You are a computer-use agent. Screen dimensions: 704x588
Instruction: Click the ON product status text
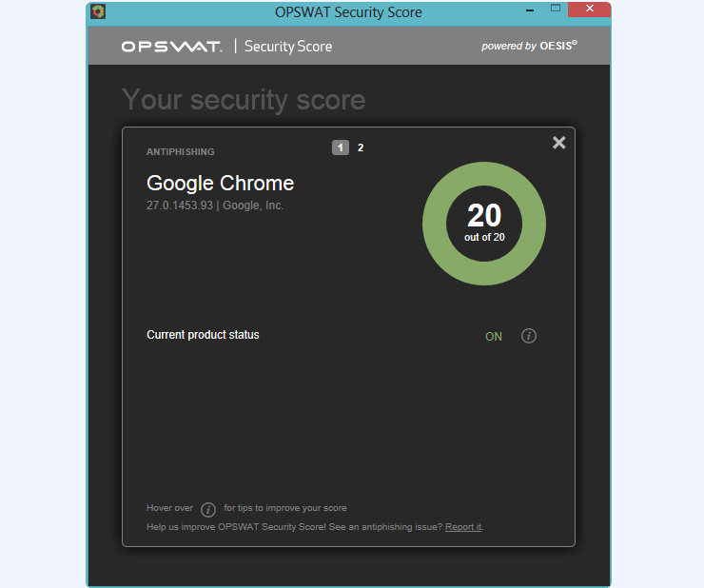(494, 337)
